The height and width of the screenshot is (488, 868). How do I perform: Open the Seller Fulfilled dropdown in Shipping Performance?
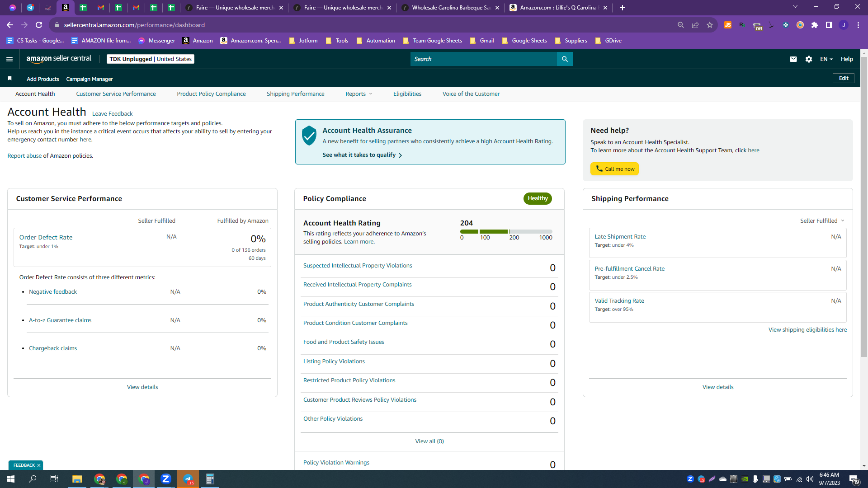pyautogui.click(x=822, y=221)
